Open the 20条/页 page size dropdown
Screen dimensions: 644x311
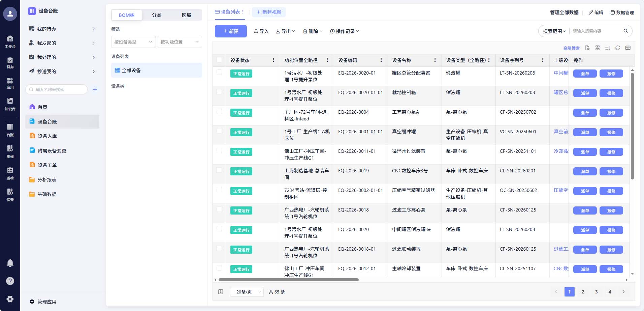(x=247, y=292)
